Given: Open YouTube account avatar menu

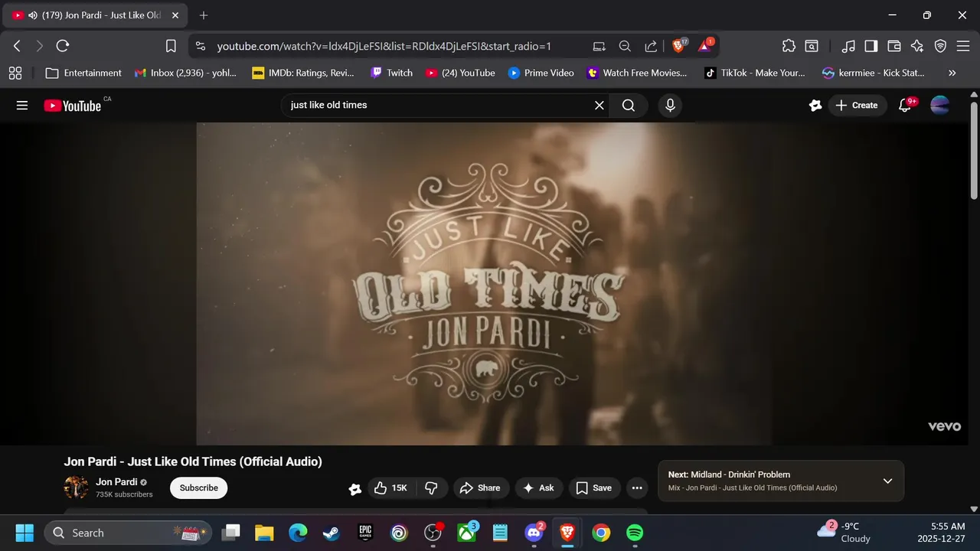Looking at the screenshot, I should coord(939,106).
